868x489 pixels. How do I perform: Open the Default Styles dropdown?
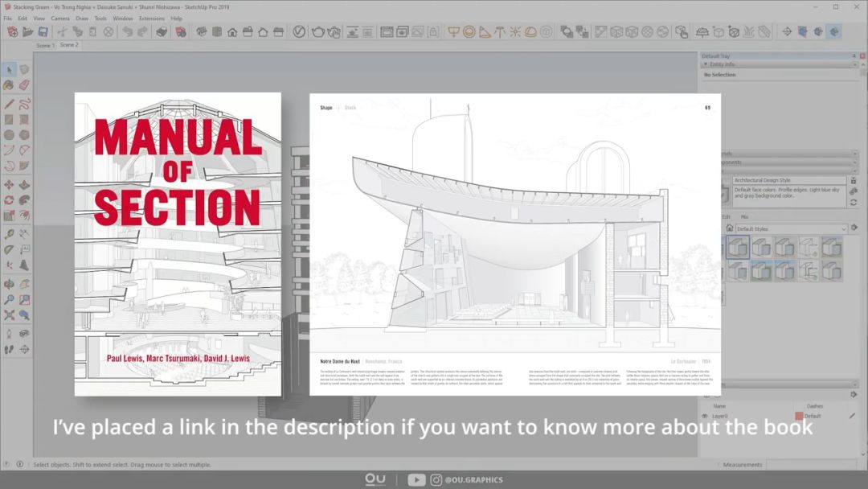click(791, 228)
